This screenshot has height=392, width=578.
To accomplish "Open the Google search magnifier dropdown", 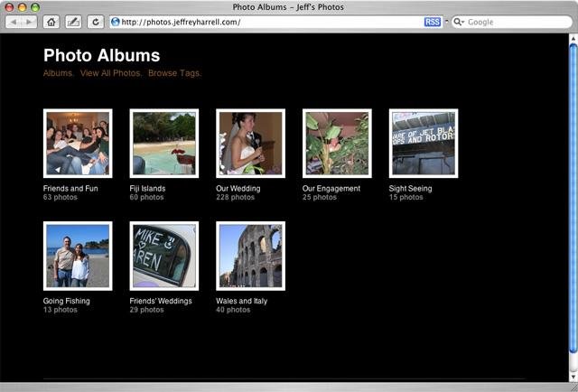I will pyautogui.click(x=459, y=22).
